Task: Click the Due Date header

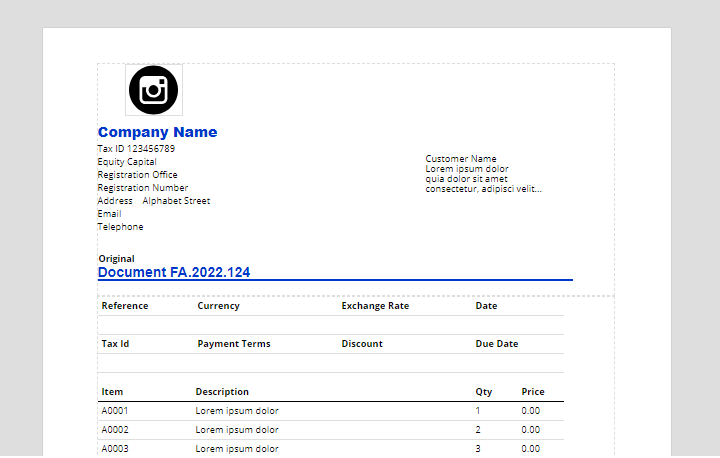Action: tap(496, 344)
